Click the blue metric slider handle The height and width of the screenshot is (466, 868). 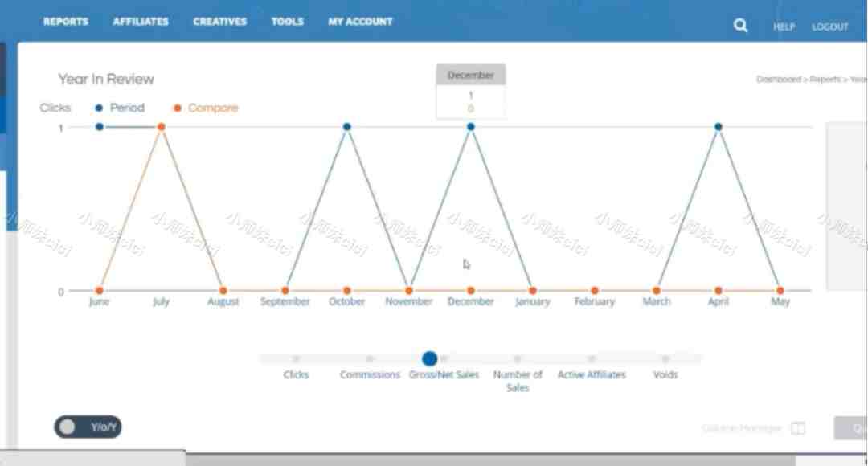click(x=429, y=358)
